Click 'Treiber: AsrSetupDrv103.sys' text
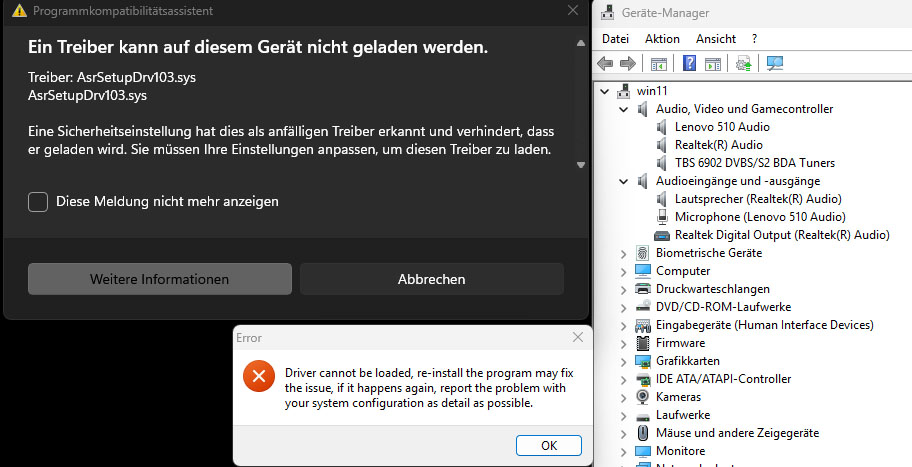 click(112, 77)
